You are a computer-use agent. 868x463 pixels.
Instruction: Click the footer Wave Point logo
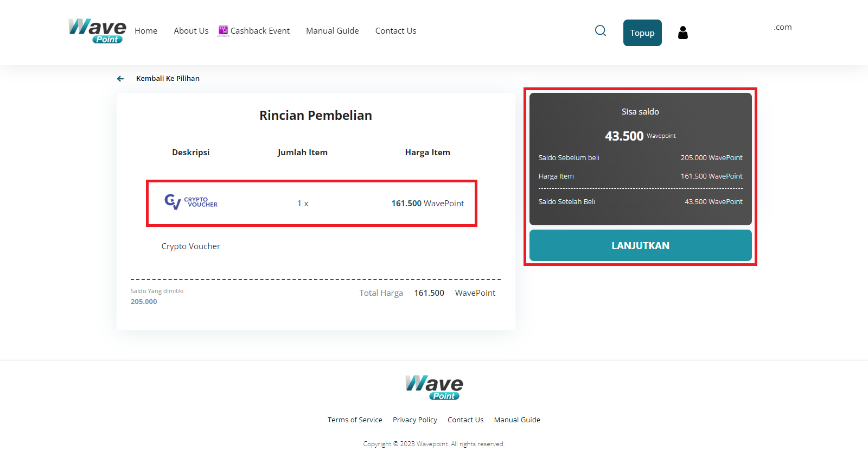point(434,388)
